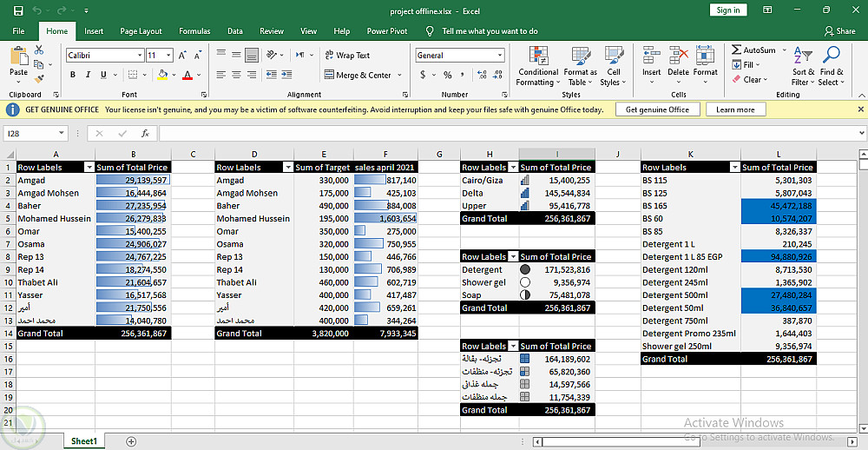Click Increase Decimal icon

point(482,75)
